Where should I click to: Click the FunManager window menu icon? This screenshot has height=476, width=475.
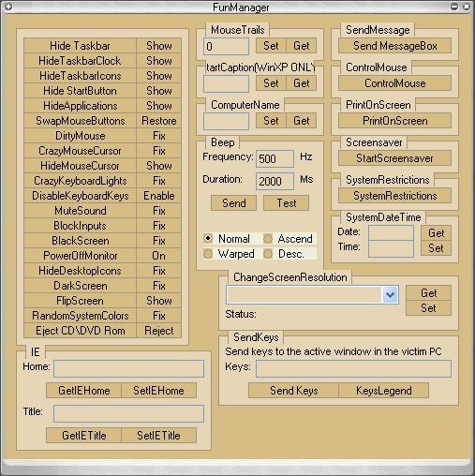(x=8, y=7)
